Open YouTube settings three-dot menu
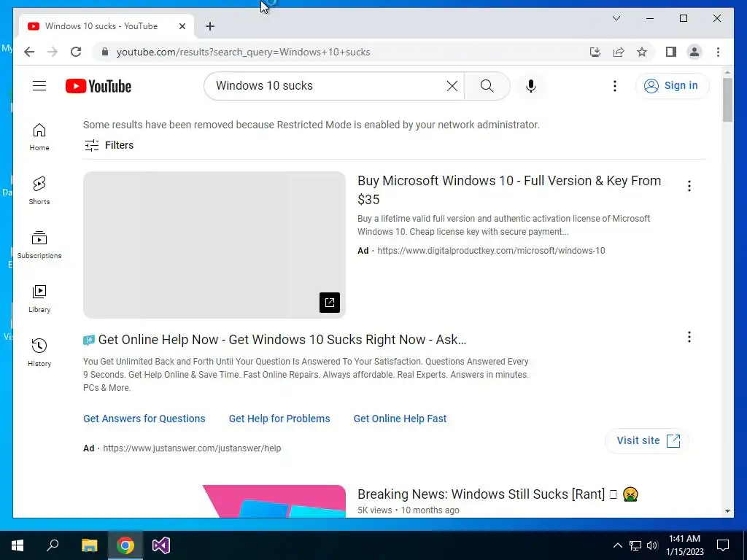747x560 pixels. tap(614, 86)
